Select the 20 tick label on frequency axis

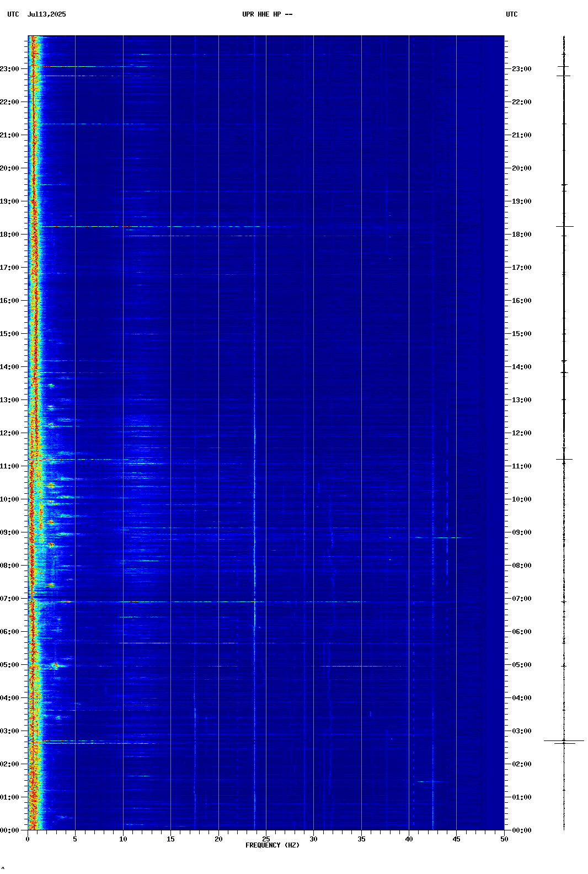coord(218,839)
